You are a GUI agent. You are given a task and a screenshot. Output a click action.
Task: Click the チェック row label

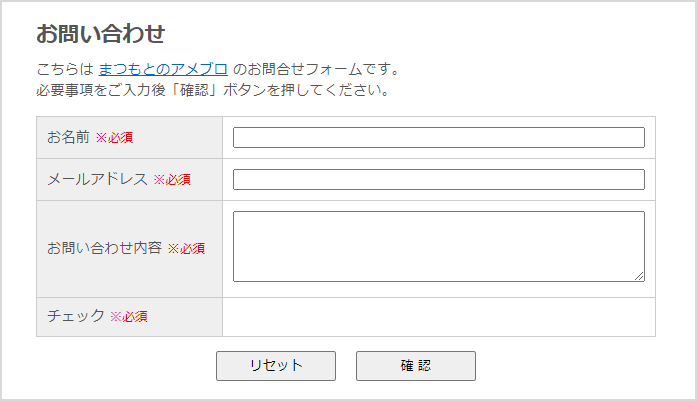(76, 316)
